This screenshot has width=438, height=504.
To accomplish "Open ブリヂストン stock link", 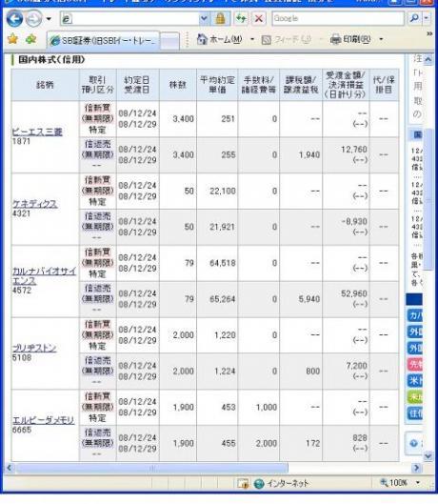I will (34, 348).
